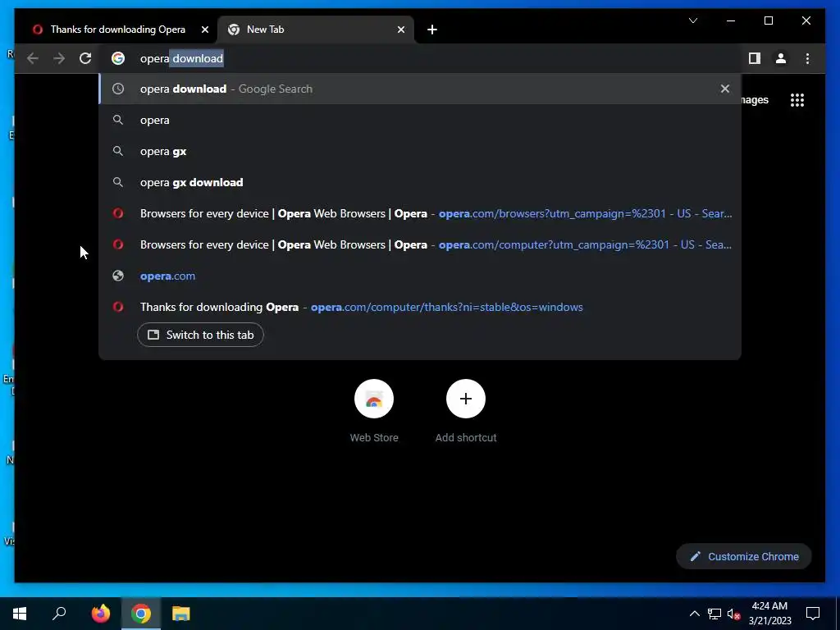Click the network tray icon
This screenshot has width=840, height=630.
714,614
